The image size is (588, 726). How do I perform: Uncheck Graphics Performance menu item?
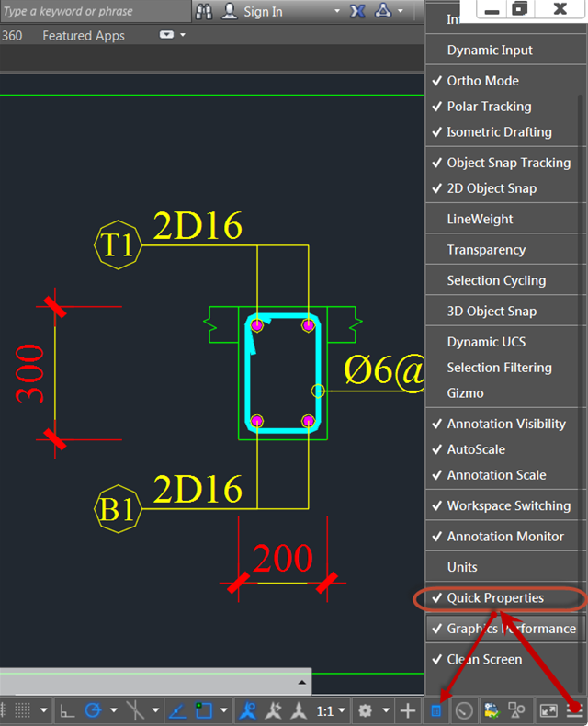[x=505, y=629]
